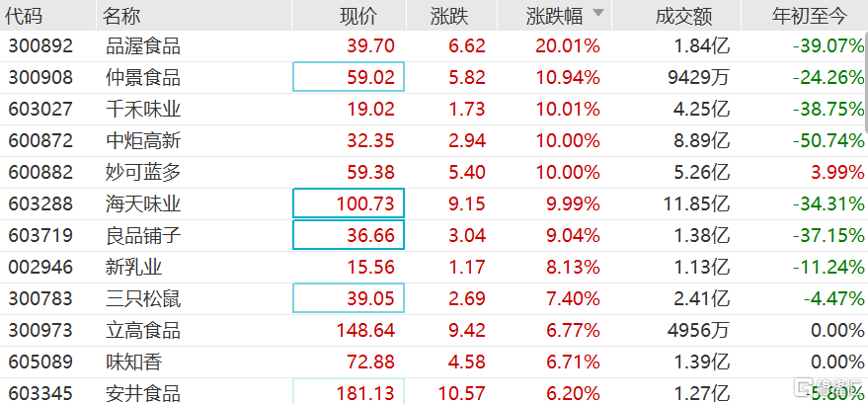Select the 36.66 price box
The image size is (868, 404).
coord(349,235)
